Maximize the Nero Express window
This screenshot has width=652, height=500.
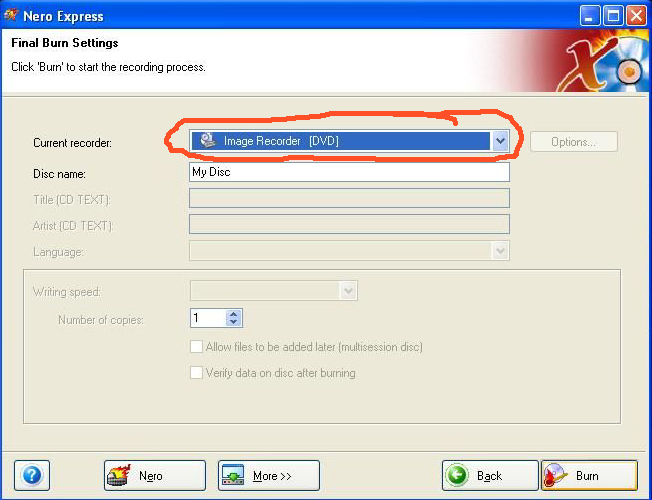[x=613, y=16]
